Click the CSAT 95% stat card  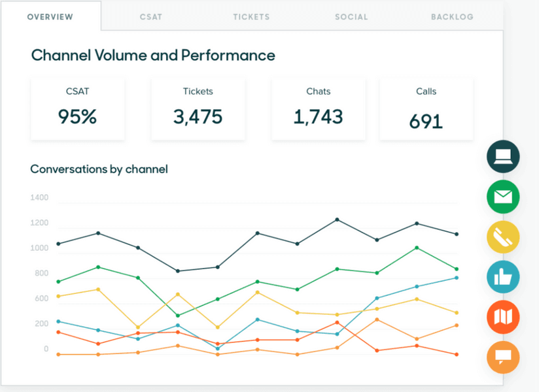click(x=77, y=108)
